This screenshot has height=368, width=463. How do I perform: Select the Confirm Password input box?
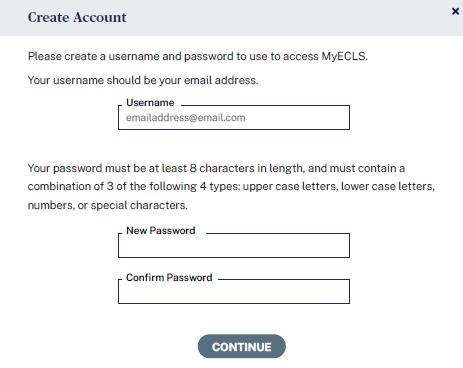click(x=234, y=292)
